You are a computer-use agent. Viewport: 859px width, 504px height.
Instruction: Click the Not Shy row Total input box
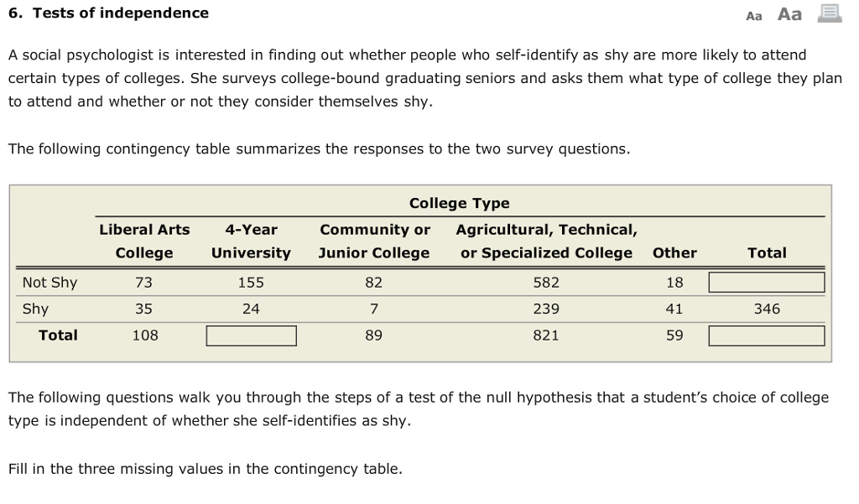click(x=767, y=283)
